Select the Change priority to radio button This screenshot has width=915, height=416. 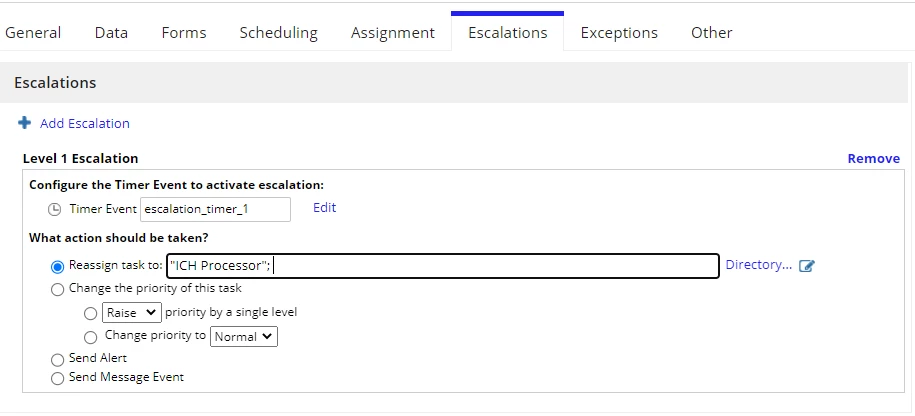90,337
